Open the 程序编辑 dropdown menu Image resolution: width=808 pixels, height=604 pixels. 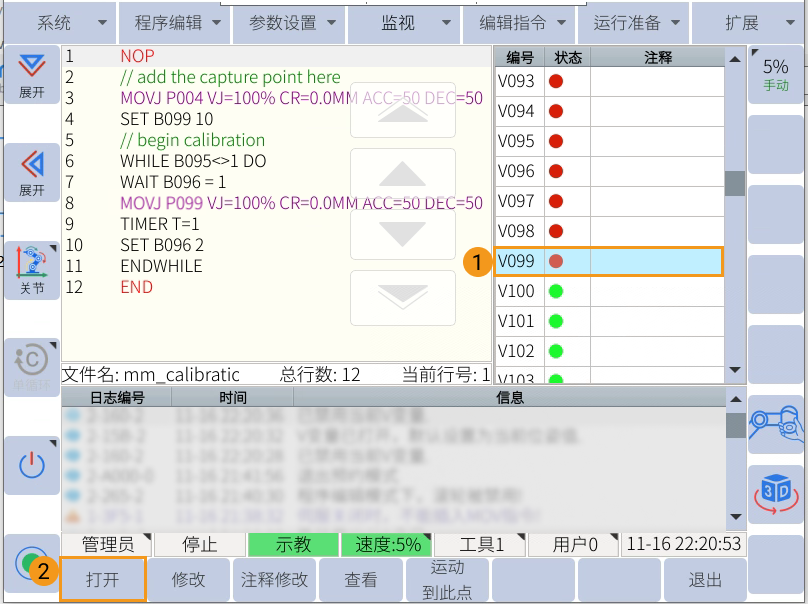[x=174, y=23]
